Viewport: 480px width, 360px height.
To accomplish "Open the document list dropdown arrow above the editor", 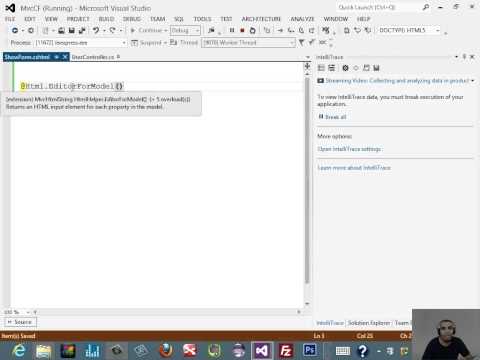I will pyautogui.click(x=307, y=57).
